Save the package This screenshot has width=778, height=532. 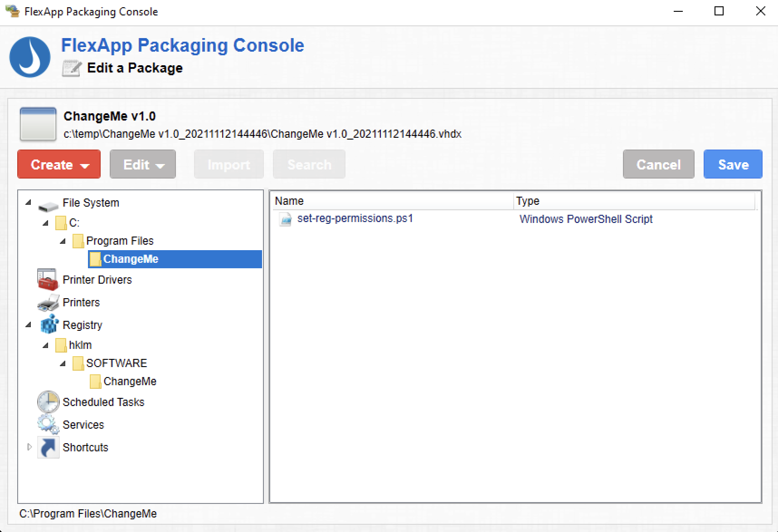point(733,164)
